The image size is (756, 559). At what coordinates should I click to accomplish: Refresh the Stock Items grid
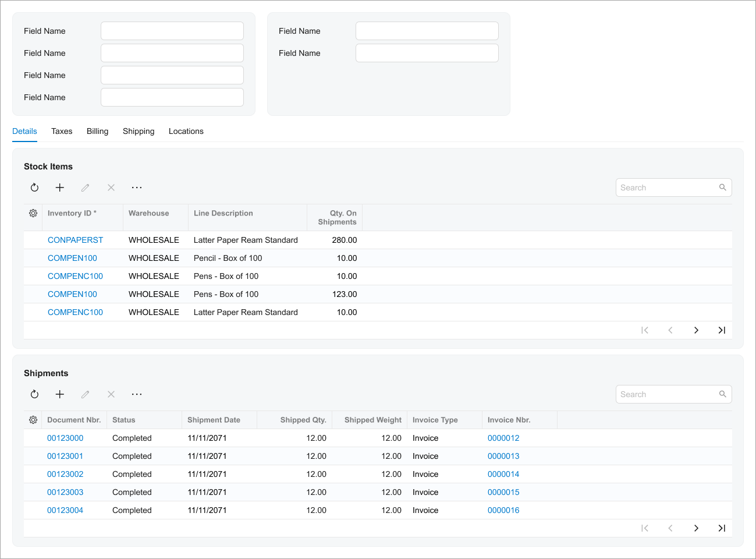click(x=34, y=187)
